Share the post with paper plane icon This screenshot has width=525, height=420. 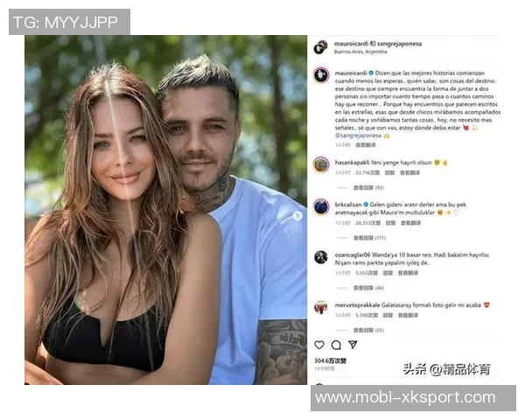click(x=353, y=345)
